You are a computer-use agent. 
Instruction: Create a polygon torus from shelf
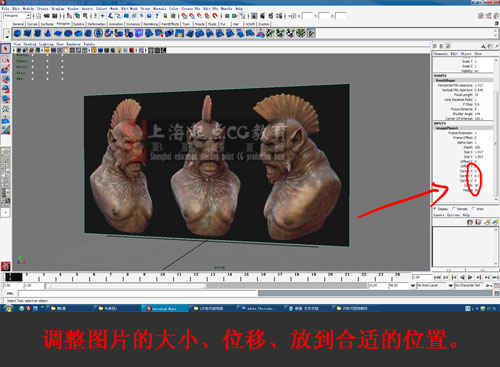pyautogui.click(x=68, y=33)
